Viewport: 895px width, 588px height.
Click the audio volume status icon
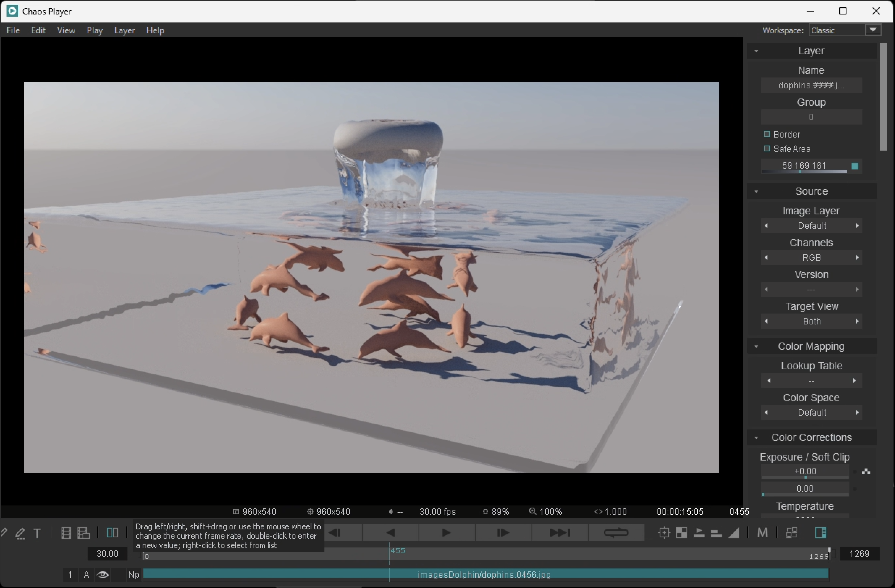391,512
